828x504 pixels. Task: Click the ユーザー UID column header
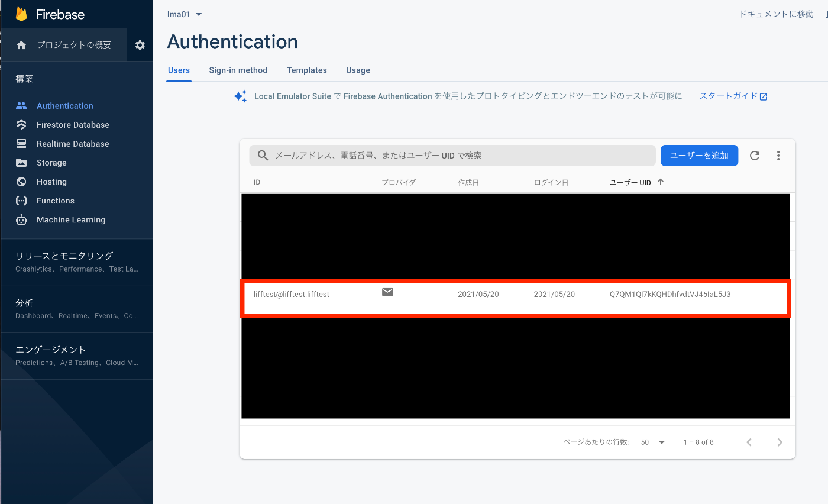coord(630,182)
